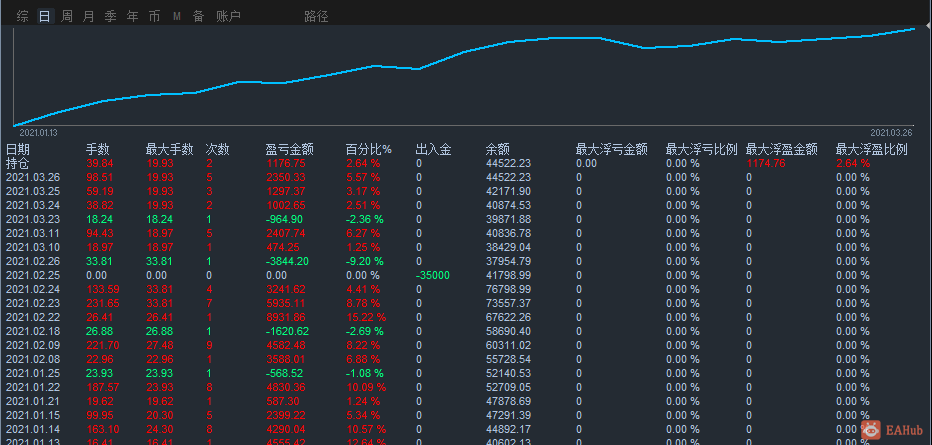The width and height of the screenshot is (932, 445).
Task: Open the 月 monthly tab
Action: coord(89,17)
